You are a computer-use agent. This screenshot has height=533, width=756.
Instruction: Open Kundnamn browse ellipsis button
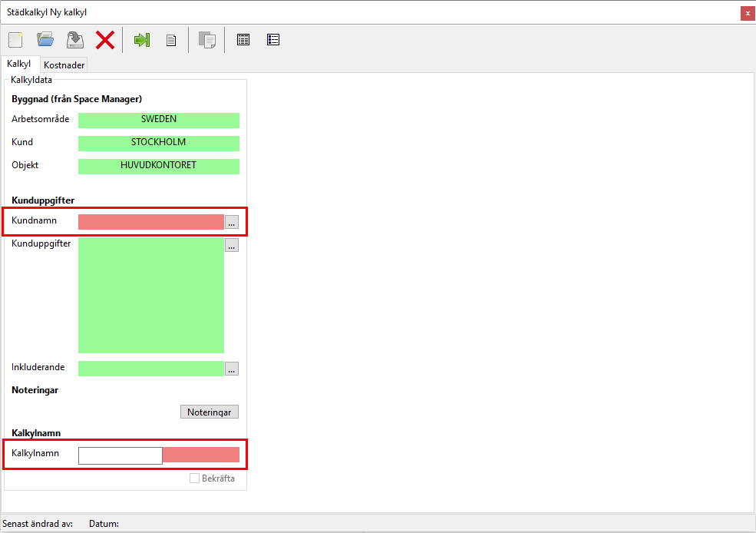click(232, 222)
